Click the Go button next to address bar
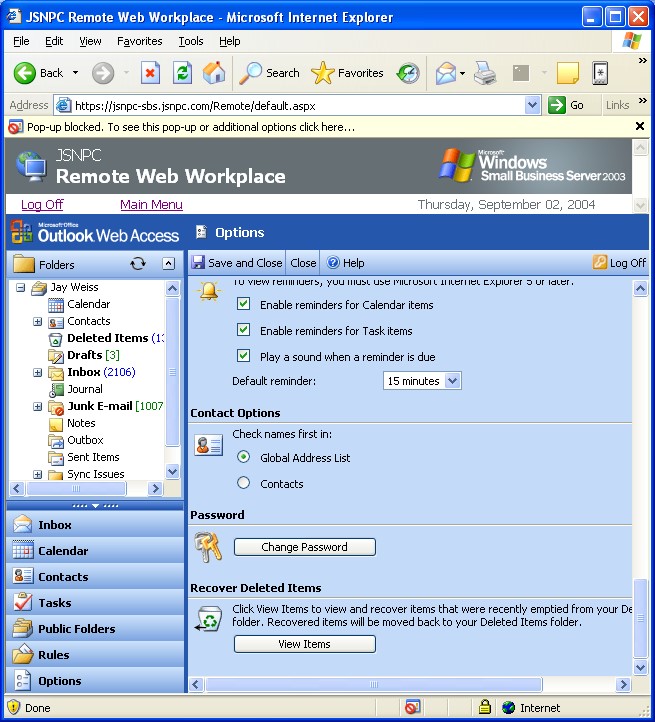Viewport: 655px width, 722px height. pos(567,105)
